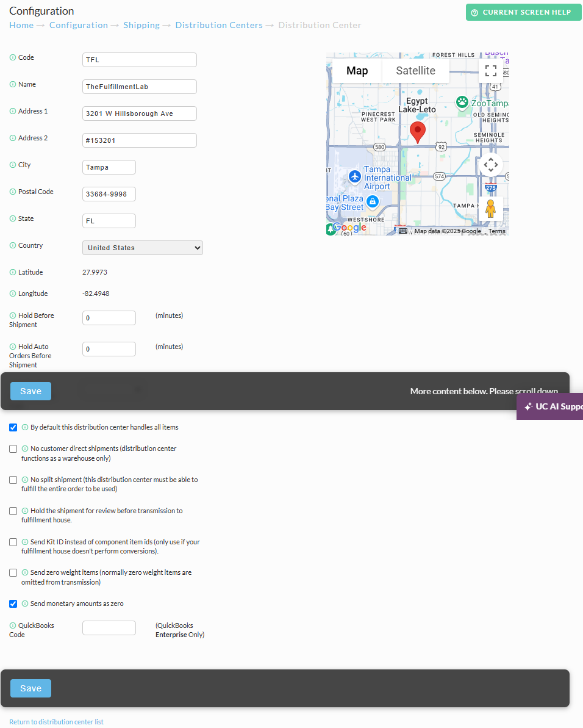Enable No split shipment checkbox
This screenshot has width=583, height=728.
point(13,480)
